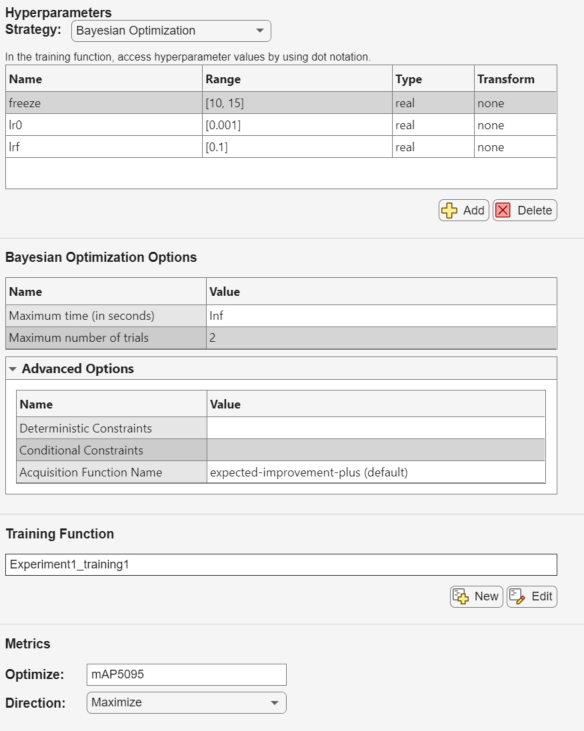Open the Strategy dropdown
Viewport: 584px width, 731px height.
point(171,31)
